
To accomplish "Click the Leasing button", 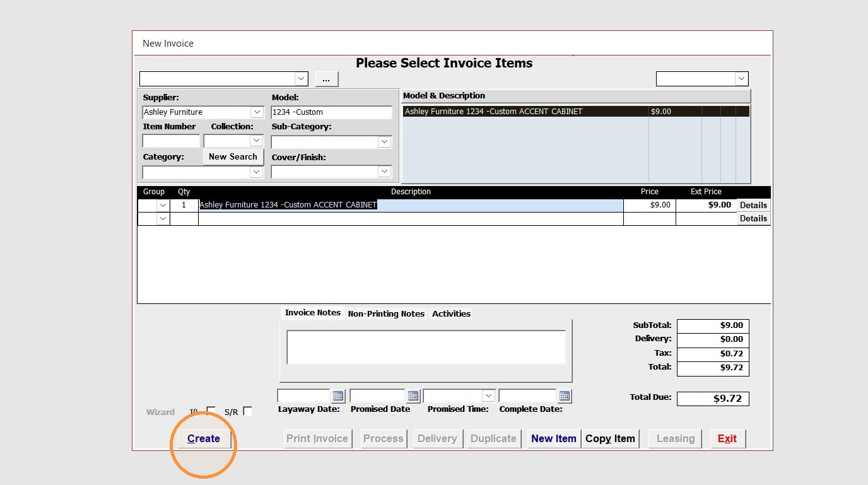I will point(676,438).
